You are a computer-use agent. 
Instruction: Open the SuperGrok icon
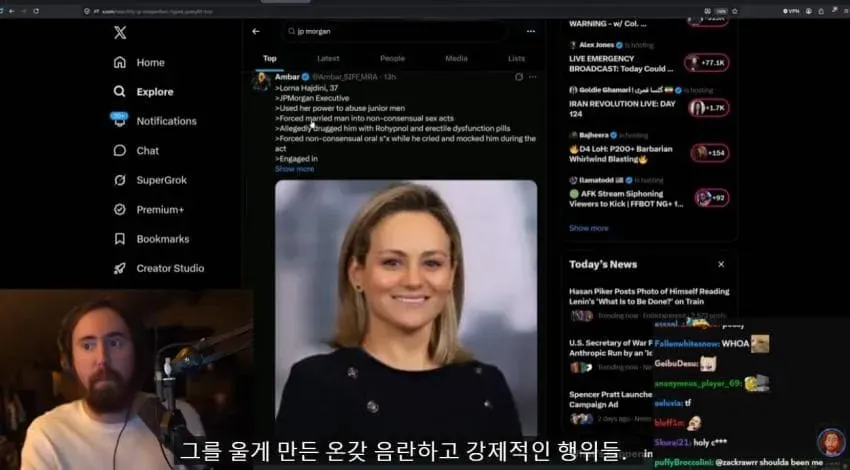pyautogui.click(x=120, y=180)
